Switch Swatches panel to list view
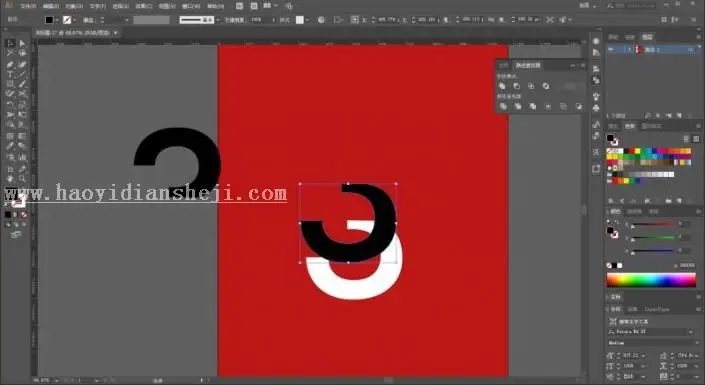Viewport: 705px width, 385px height. 686,139
